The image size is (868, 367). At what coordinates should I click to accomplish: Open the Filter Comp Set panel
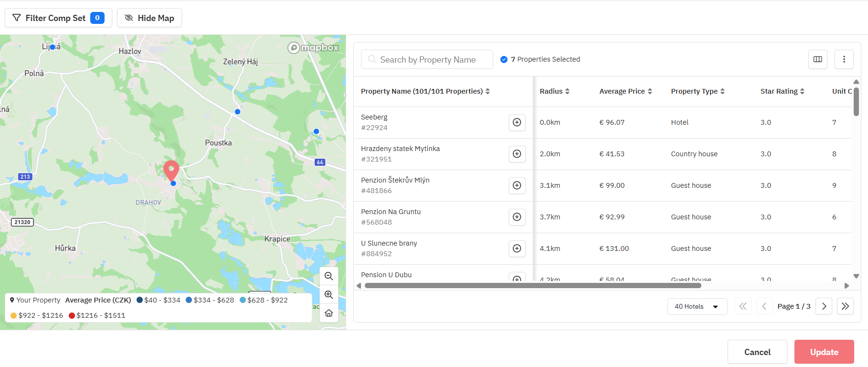[58, 18]
